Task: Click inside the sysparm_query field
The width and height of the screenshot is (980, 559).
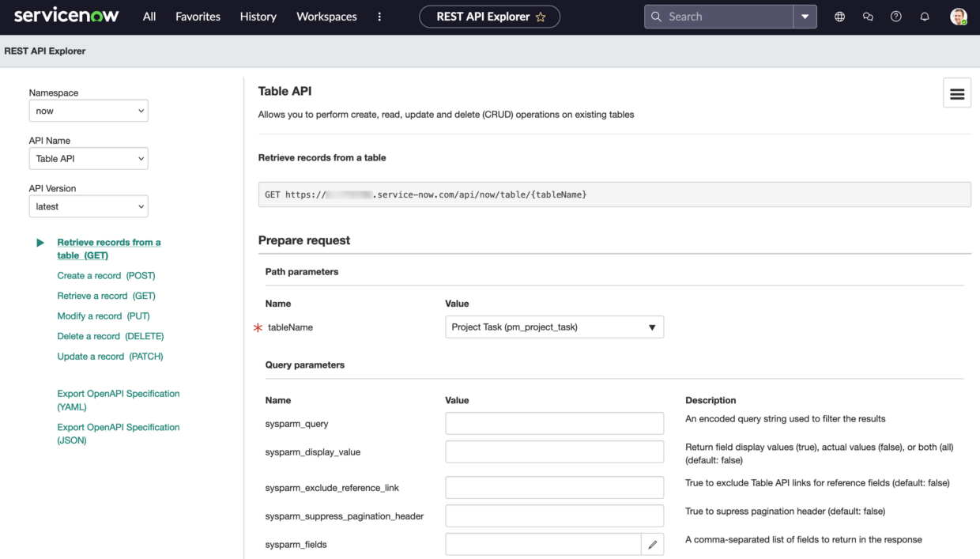Action: (x=554, y=423)
